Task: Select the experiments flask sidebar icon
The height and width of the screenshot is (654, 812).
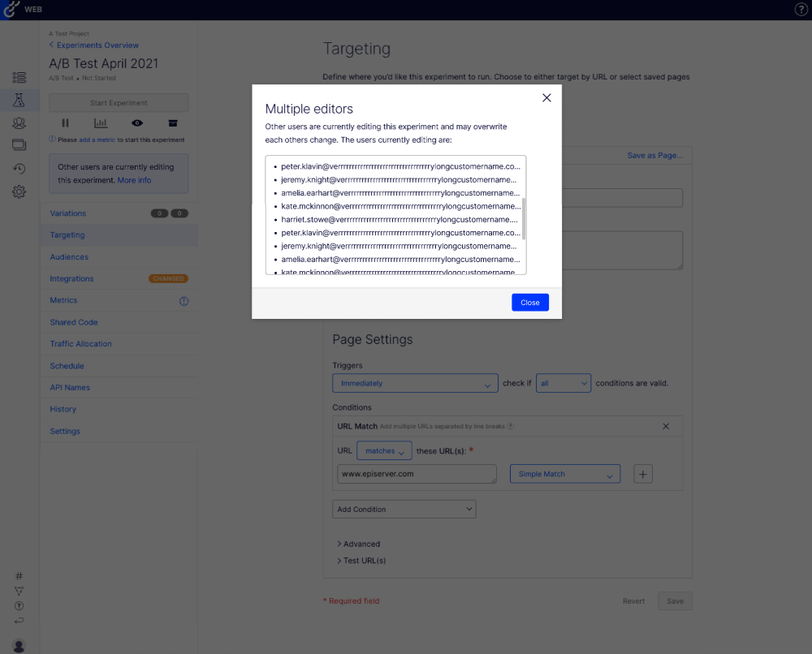Action: click(x=19, y=100)
